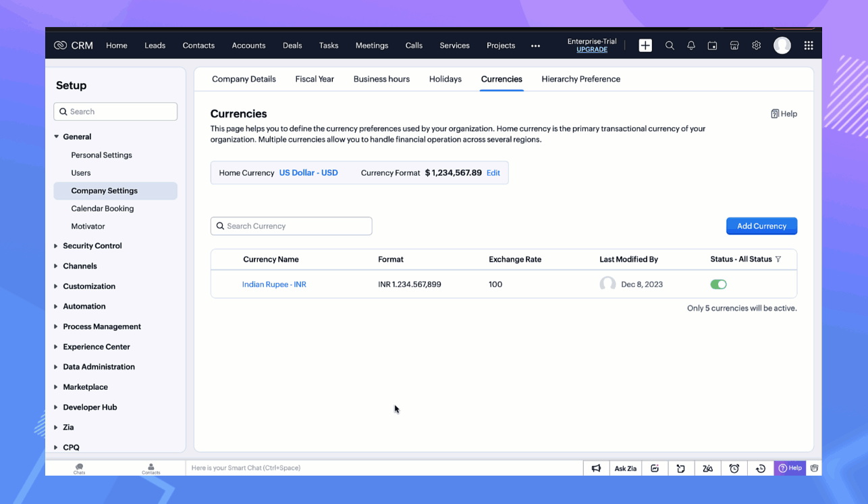The width and height of the screenshot is (868, 504).
Task: Switch to the Fiscal Year tab
Action: click(x=315, y=79)
